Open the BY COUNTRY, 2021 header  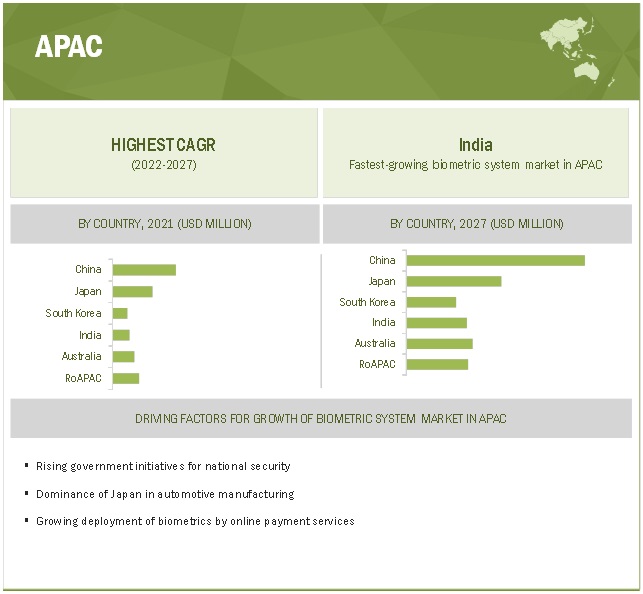[x=165, y=224]
